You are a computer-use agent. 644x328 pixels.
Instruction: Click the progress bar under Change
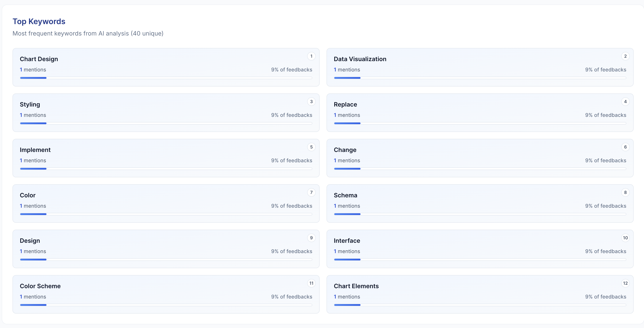coord(480,169)
